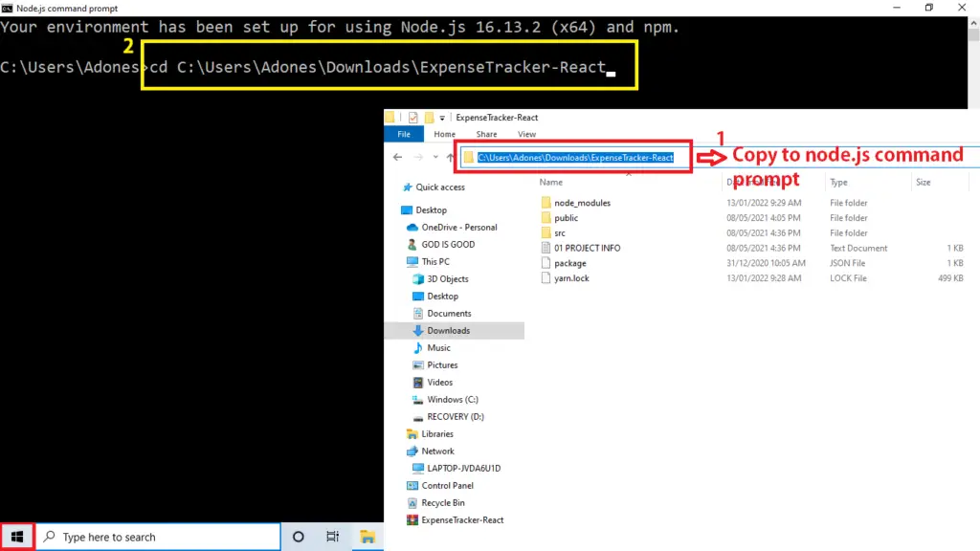Switch to the Share ribbon tab
This screenshot has height=551, width=980.
pos(486,135)
